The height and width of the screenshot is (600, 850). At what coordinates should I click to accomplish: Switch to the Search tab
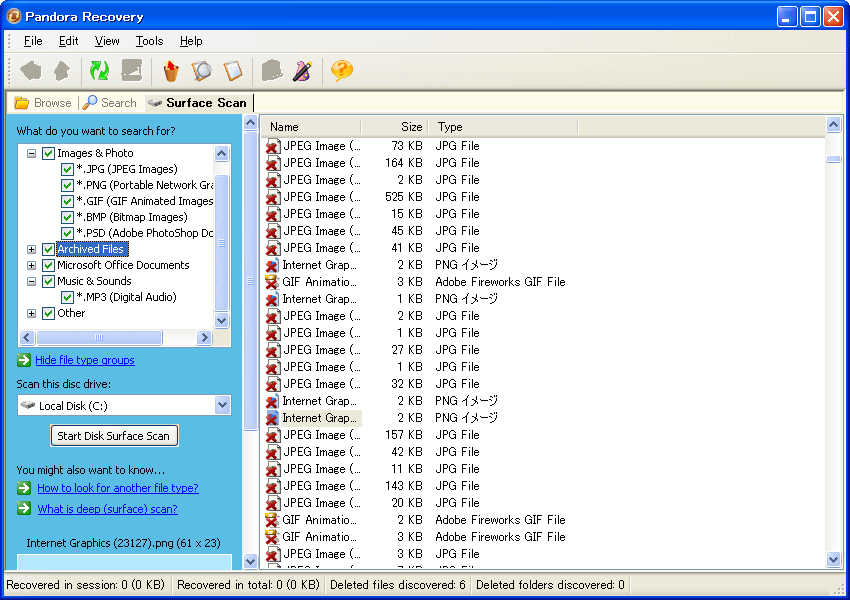click(110, 102)
